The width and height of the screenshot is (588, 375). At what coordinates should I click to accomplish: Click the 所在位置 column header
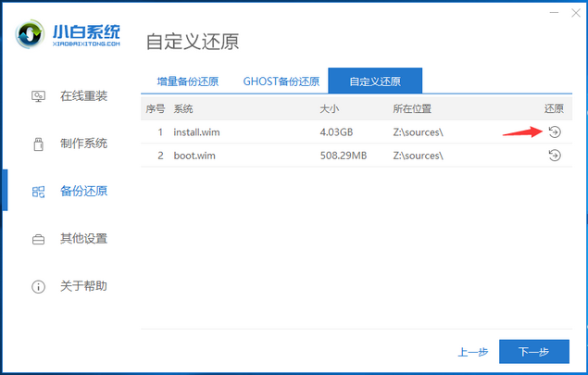tap(412, 109)
